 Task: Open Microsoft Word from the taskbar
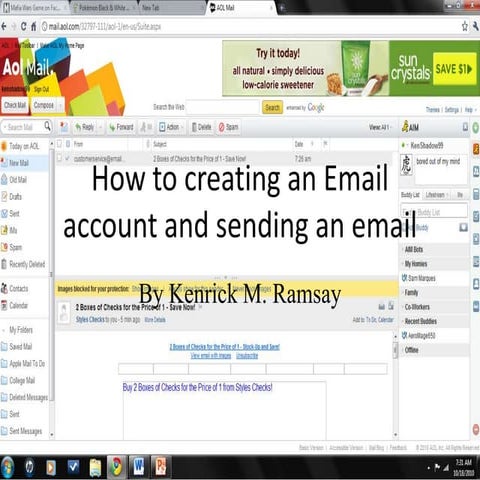tap(138, 466)
